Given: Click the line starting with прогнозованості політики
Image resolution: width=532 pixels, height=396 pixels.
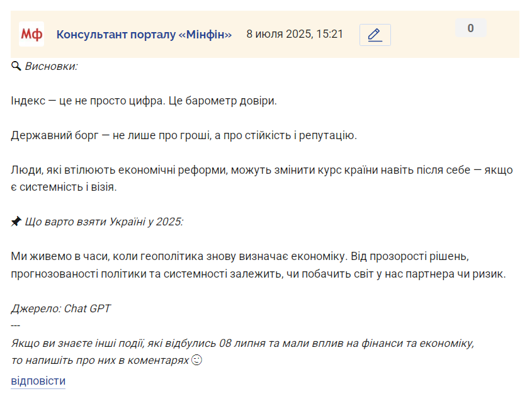Looking at the screenshot, I should click(x=258, y=273).
